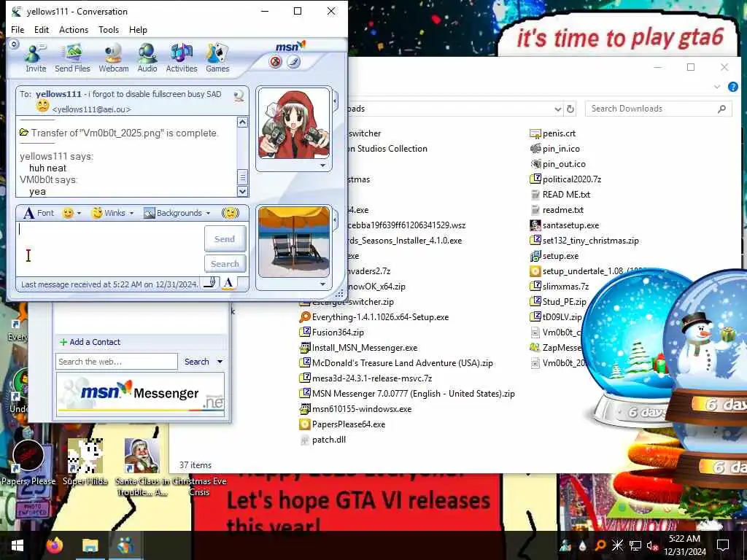Send a nudge with the shaking smiley
747x560 pixels.
(x=230, y=213)
